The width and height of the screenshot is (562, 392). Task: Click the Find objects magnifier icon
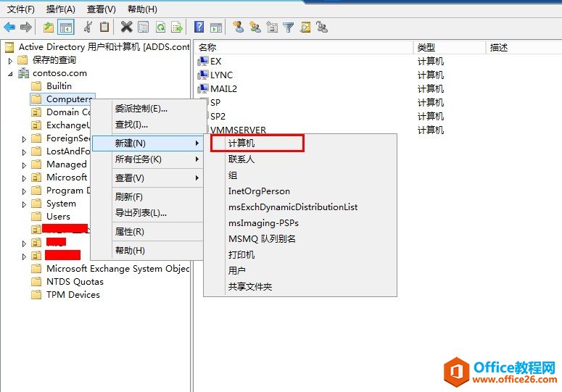click(305, 28)
